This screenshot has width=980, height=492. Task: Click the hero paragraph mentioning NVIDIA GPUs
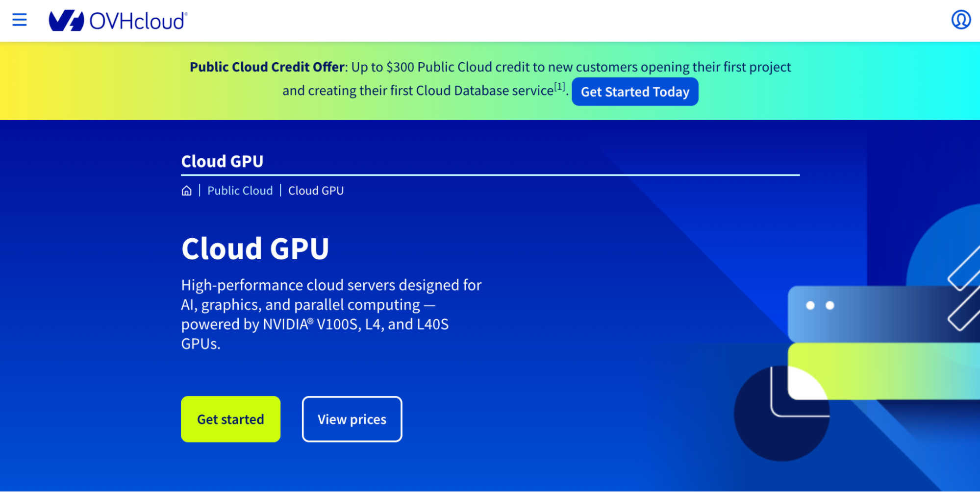tap(331, 314)
